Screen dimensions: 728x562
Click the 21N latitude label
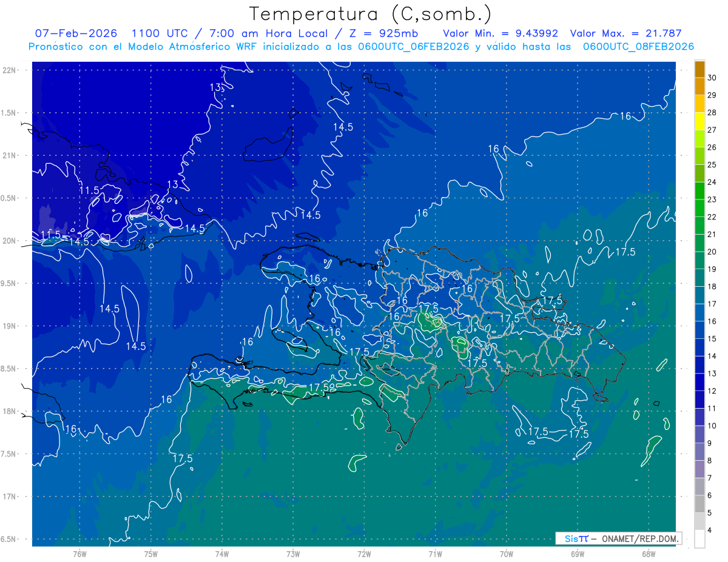[x=9, y=155]
